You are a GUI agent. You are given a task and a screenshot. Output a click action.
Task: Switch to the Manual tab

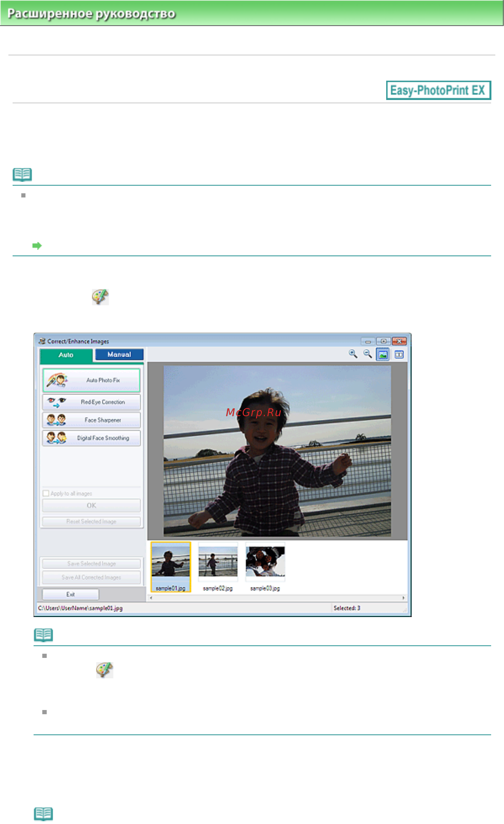coord(119,355)
